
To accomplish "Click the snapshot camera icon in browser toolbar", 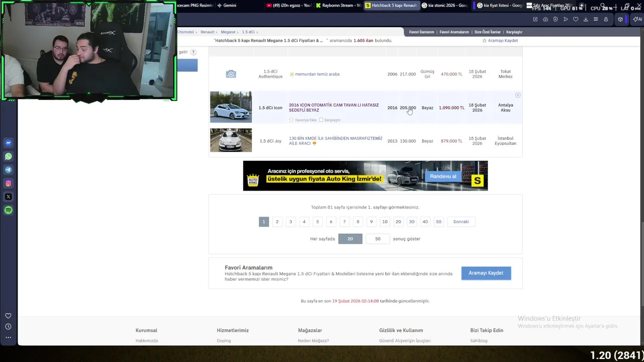I will coord(545,19).
